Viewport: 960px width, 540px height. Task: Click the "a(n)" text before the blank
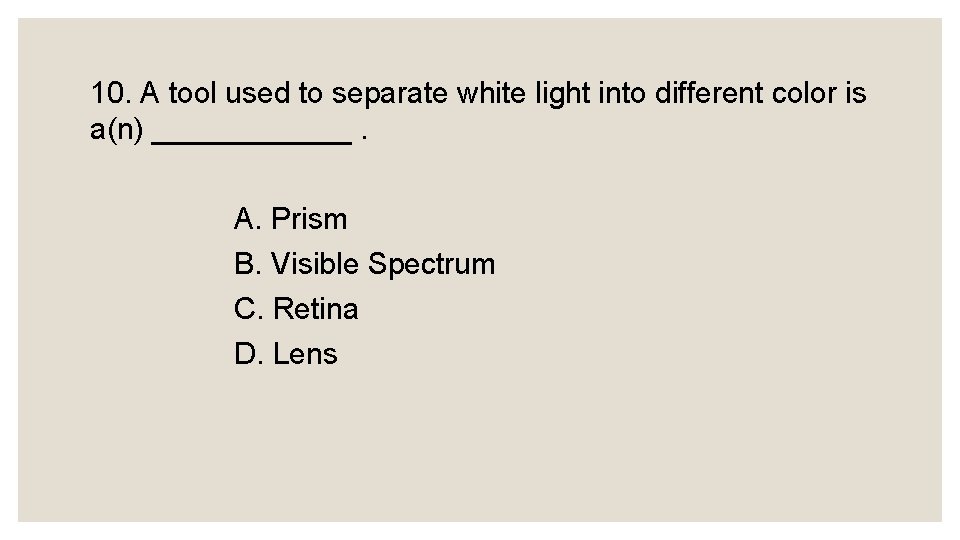pos(117,132)
